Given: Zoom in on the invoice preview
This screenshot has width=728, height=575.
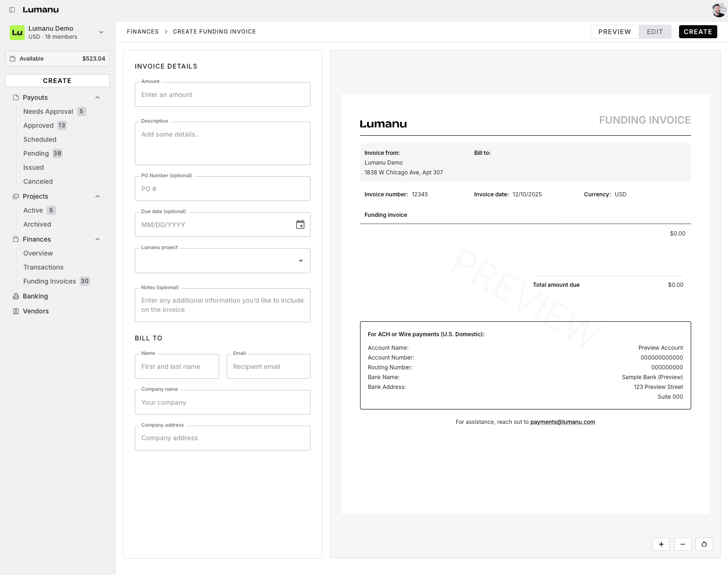Looking at the screenshot, I should click(x=661, y=544).
